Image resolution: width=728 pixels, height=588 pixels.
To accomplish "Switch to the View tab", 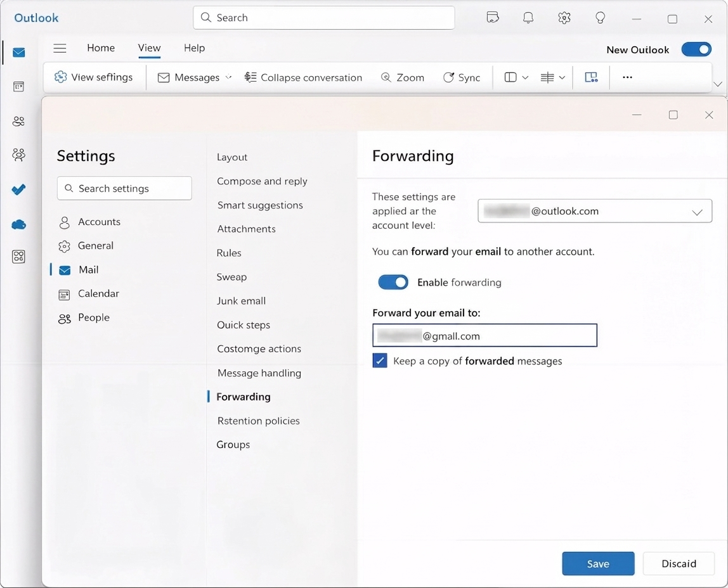I will coord(149,48).
